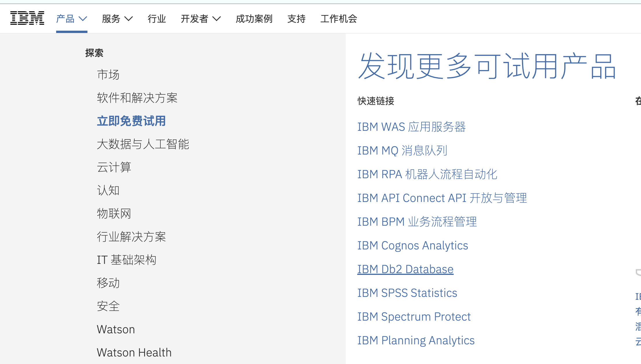641x364 pixels.
Task: Click the IBM logo
Action: tap(27, 18)
